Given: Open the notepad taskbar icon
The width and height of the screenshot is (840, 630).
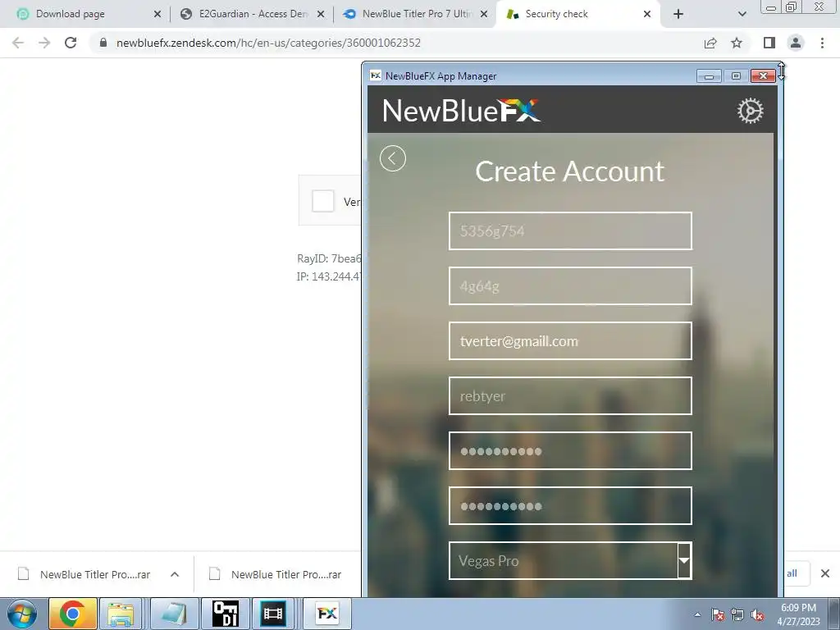Looking at the screenshot, I should [174, 614].
